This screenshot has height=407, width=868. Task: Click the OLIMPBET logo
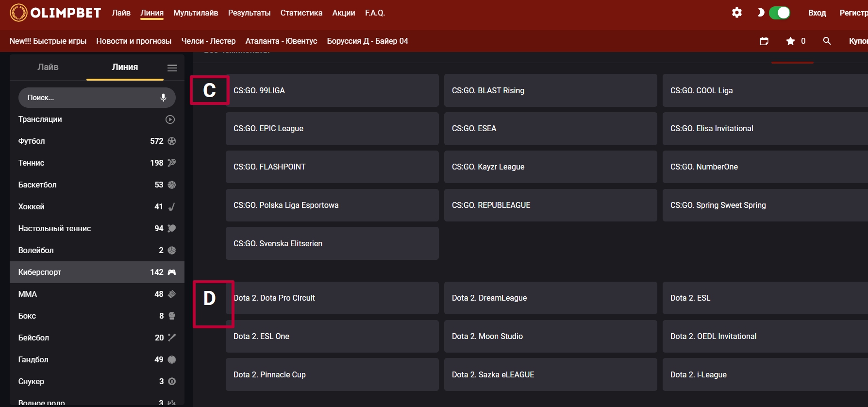pos(56,13)
